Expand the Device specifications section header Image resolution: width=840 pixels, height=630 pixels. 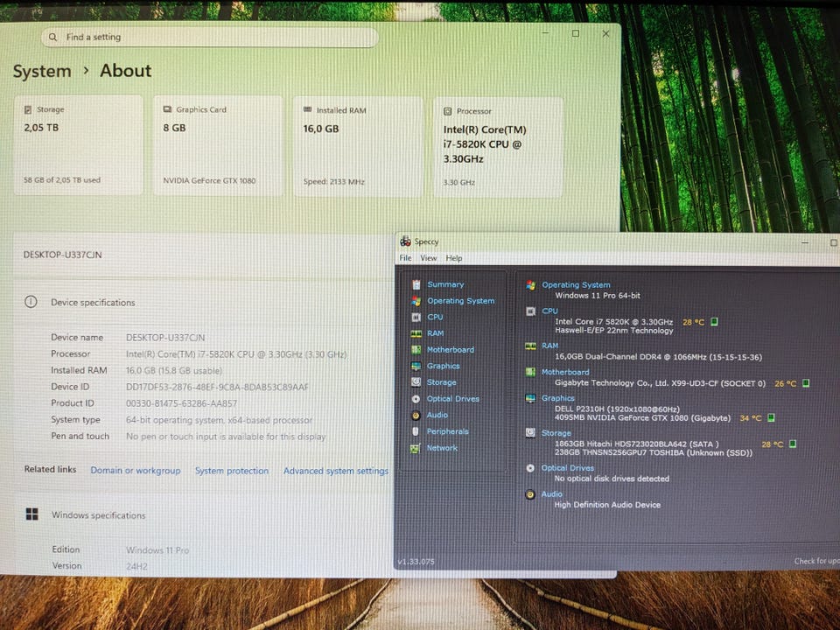pos(204,303)
